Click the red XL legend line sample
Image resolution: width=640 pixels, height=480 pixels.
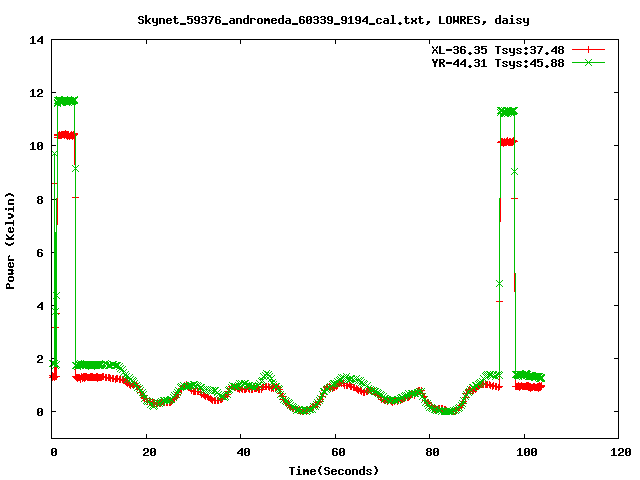point(588,50)
